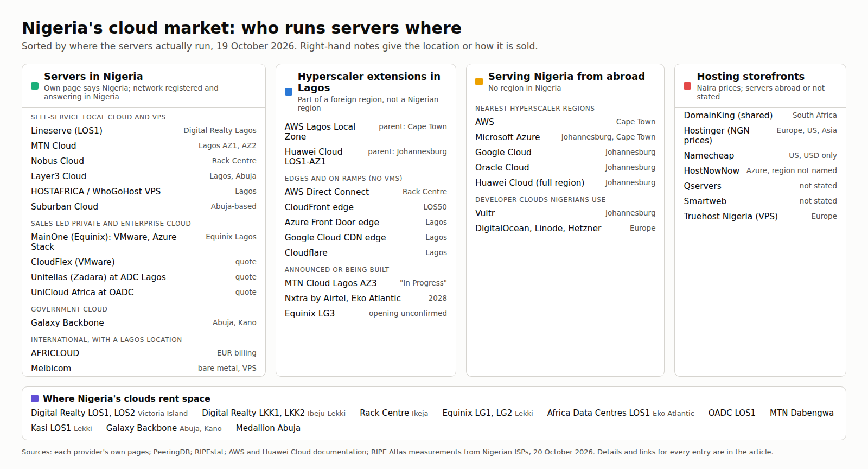This screenshot has width=868, height=469.
Task: Click HOSTAFRICA / WhoGoHost VPS
Action: click(144, 191)
